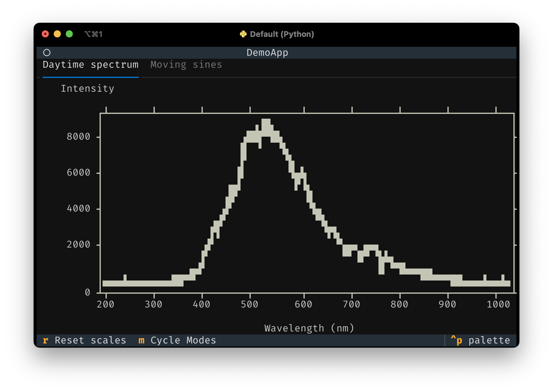Click the yellow minimize traffic light button

coord(57,34)
